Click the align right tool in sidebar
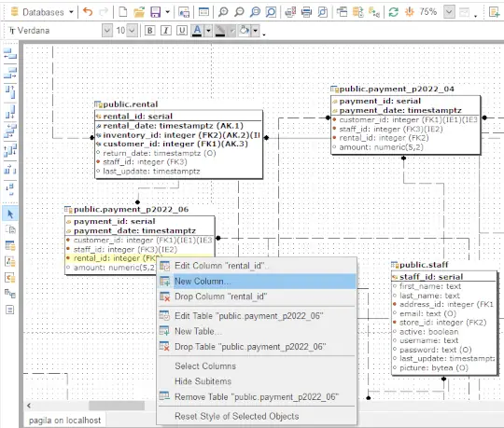The image size is (504, 428). tap(10, 74)
